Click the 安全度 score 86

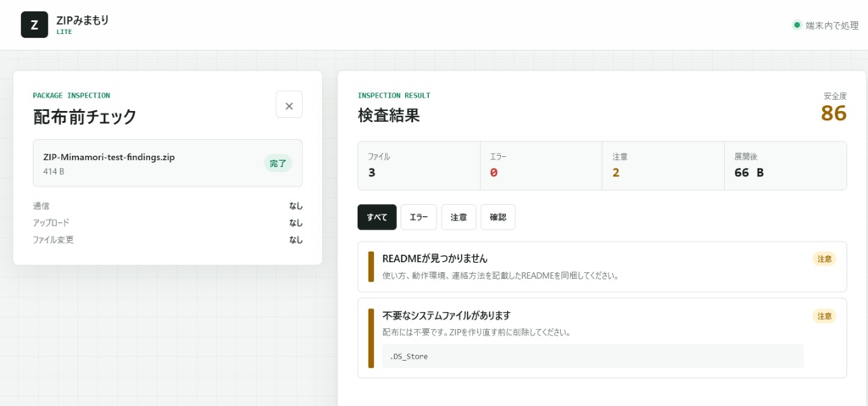834,113
